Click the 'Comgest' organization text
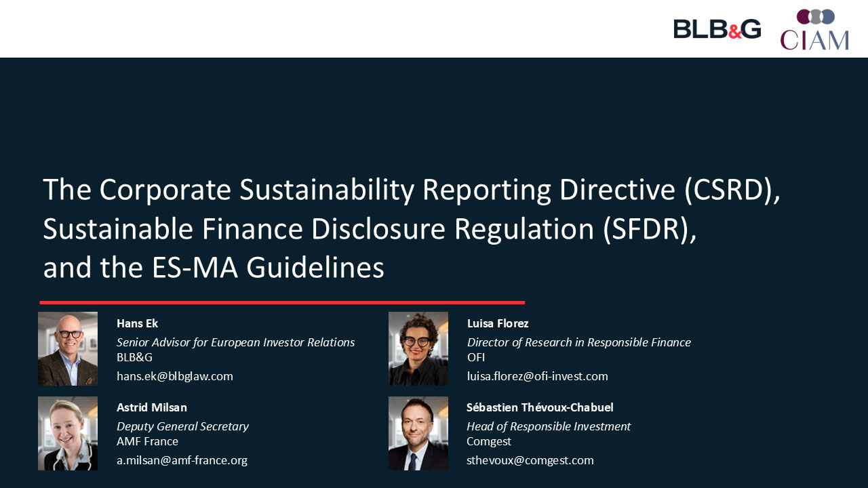 pyautogui.click(x=489, y=442)
